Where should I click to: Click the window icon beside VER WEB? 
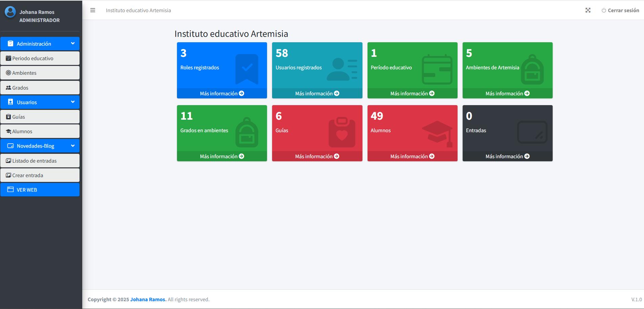pos(10,190)
